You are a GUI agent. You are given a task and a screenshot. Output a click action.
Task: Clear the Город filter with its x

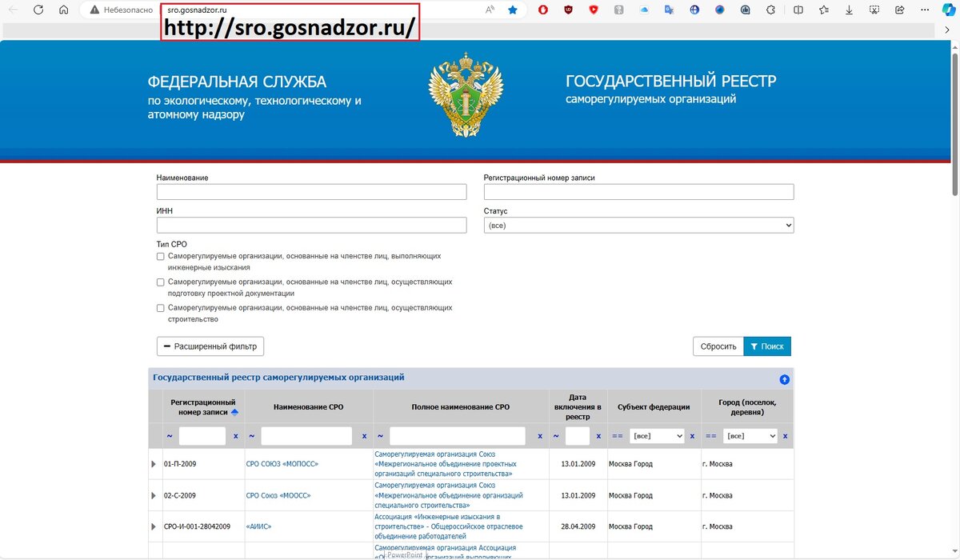tap(785, 436)
